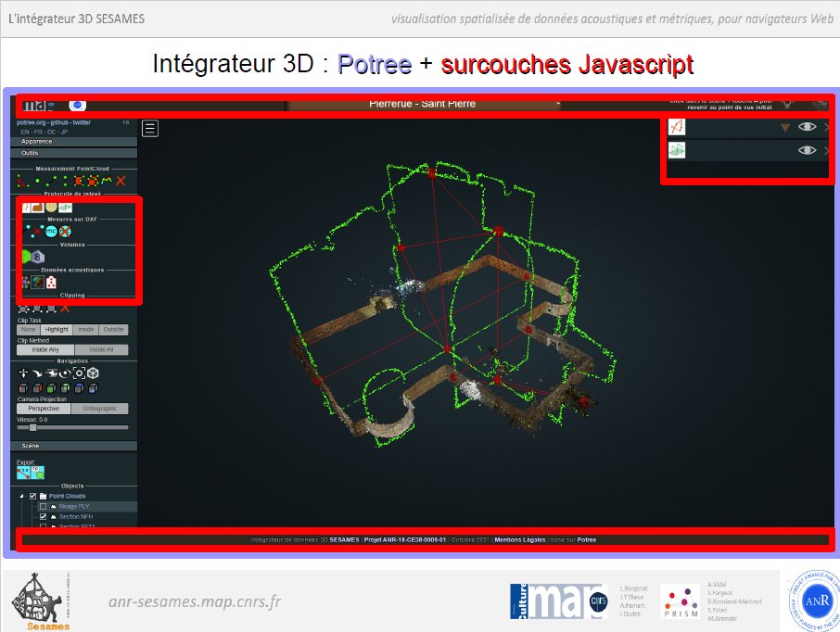Remove all measurements with red X
This screenshot has height=632, width=840.
[121, 181]
